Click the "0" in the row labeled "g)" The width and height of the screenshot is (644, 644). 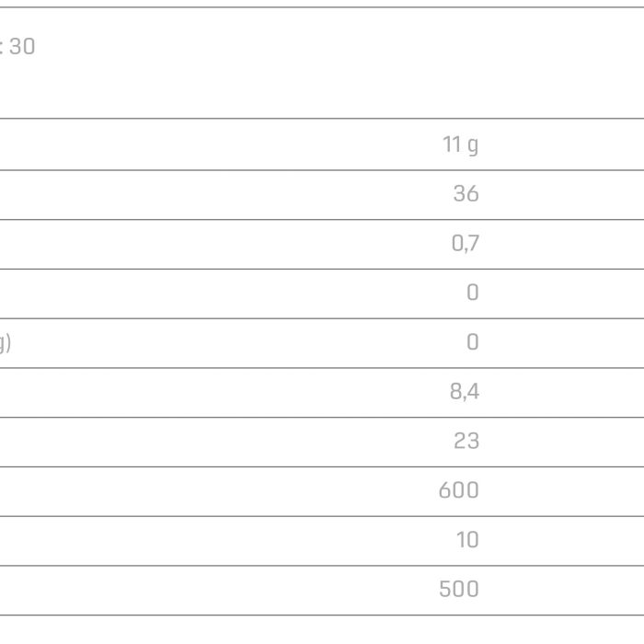click(473, 341)
